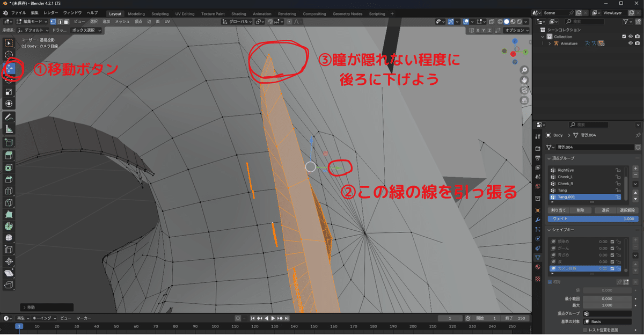644x336 pixels.
Task: Select the Bevel tool
Action: pos(9,179)
